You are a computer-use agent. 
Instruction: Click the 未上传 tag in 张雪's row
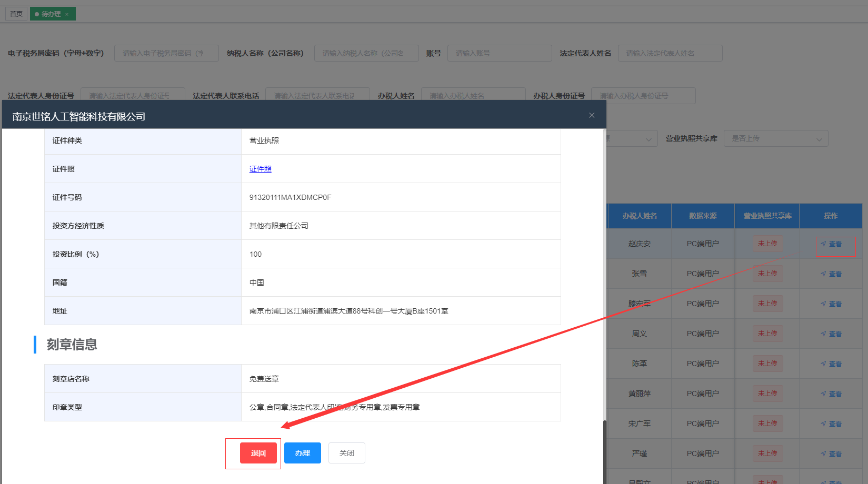(x=767, y=274)
